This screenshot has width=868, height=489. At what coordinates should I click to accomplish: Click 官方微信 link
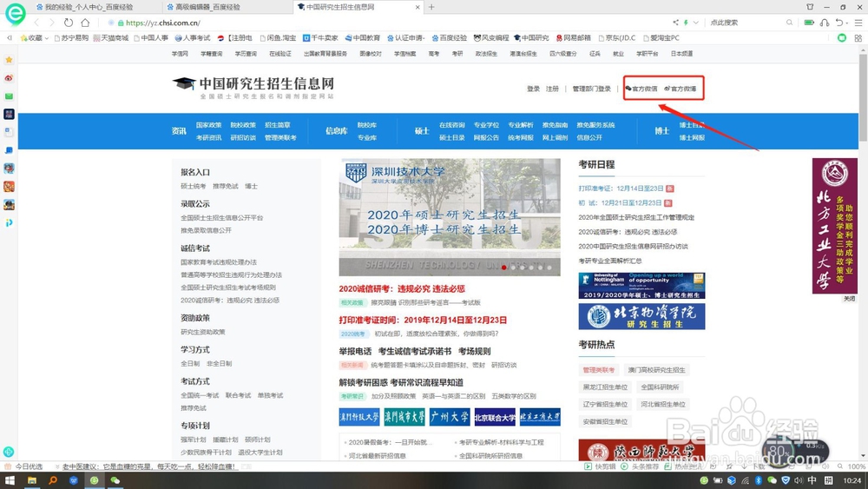[641, 89]
